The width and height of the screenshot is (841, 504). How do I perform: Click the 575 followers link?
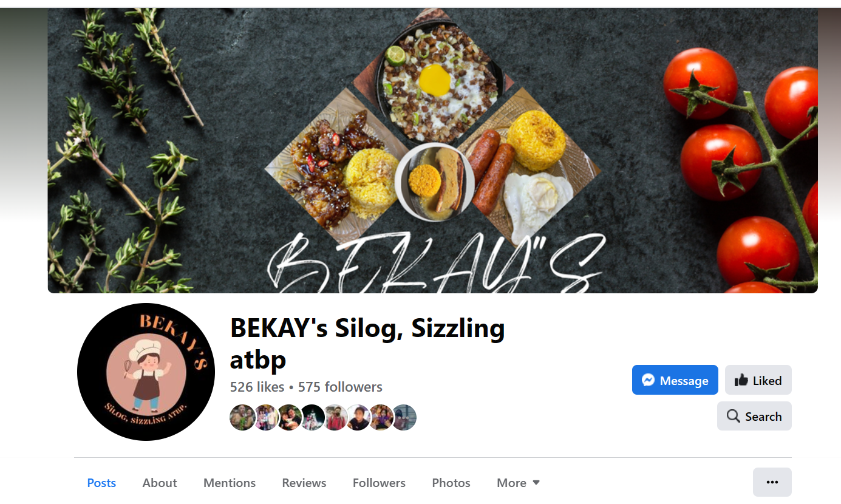[x=340, y=387]
